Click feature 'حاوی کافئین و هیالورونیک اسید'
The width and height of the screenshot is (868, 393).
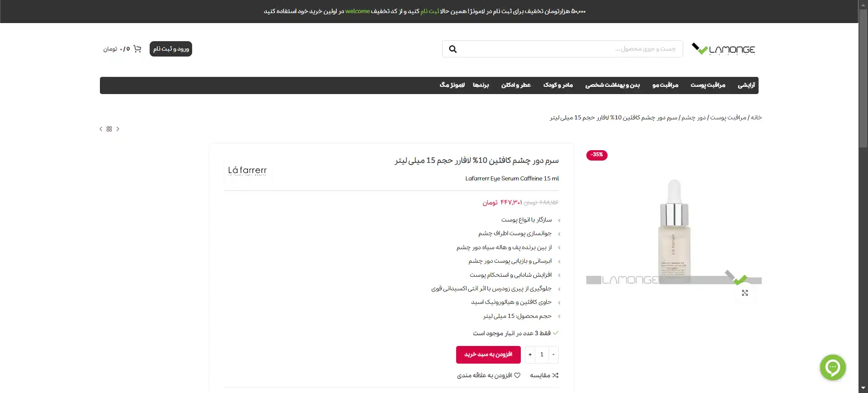(x=511, y=302)
